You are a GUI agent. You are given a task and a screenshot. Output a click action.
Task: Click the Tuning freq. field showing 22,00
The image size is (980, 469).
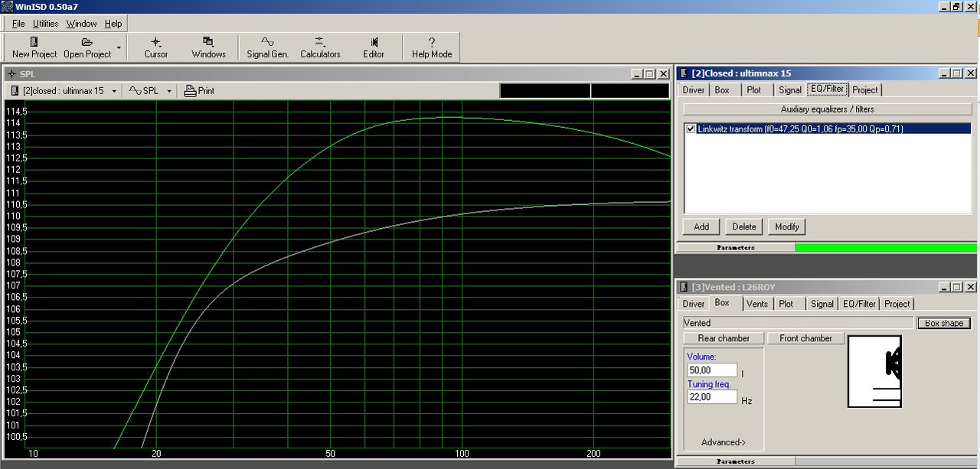tap(712, 397)
